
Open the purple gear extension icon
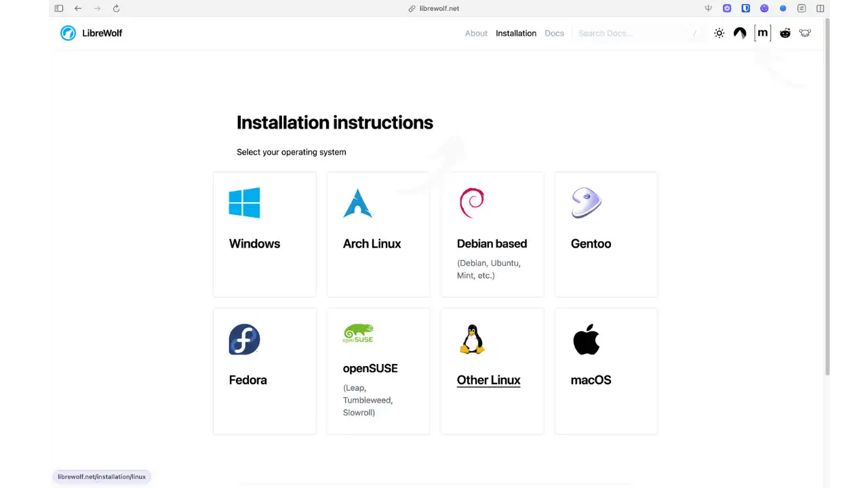pos(727,9)
